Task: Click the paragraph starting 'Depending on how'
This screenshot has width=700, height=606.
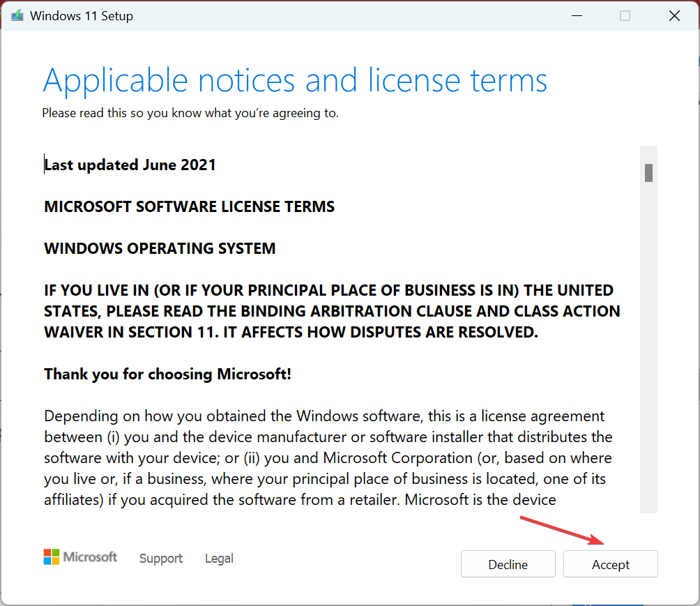Action: click(328, 458)
